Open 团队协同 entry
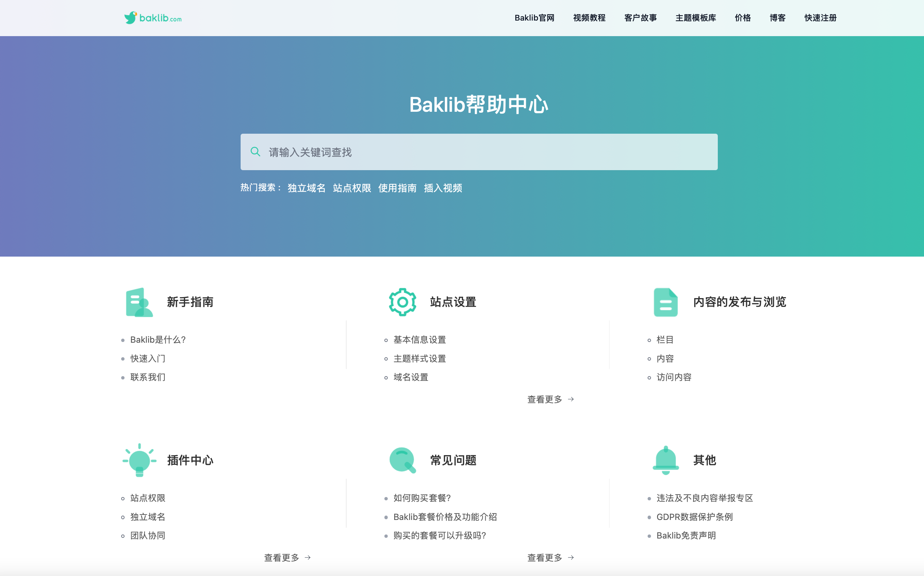The image size is (924, 576). point(148,535)
